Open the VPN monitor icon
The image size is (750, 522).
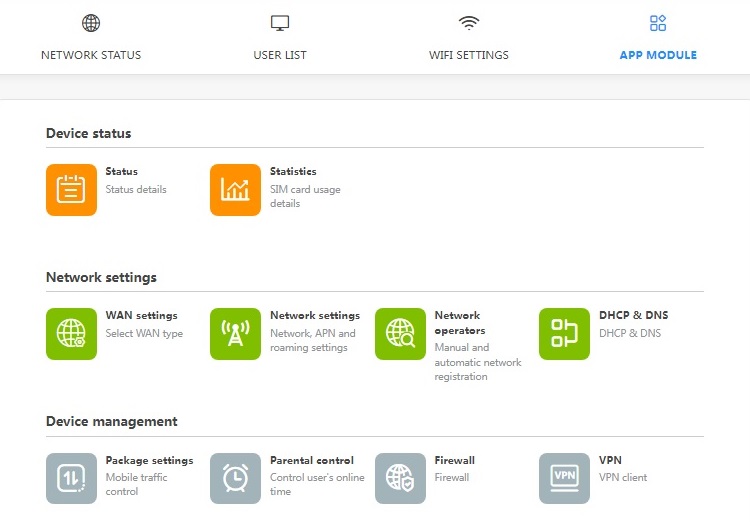pos(564,478)
